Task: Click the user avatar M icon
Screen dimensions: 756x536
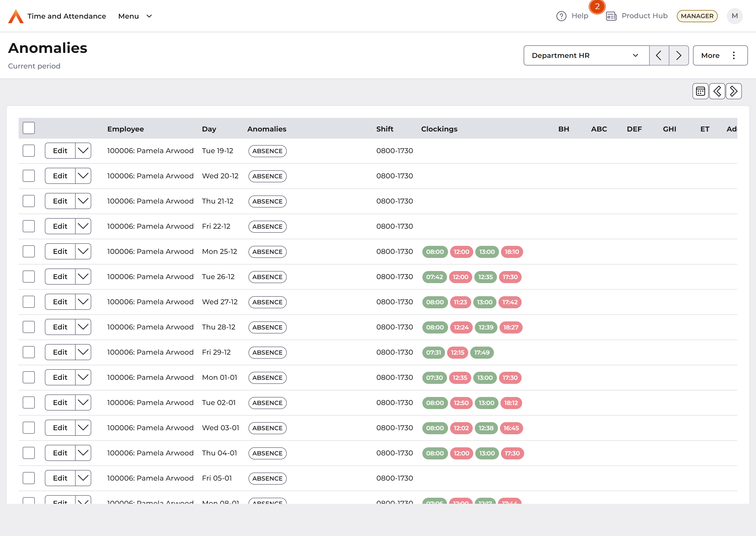Action: (735, 16)
